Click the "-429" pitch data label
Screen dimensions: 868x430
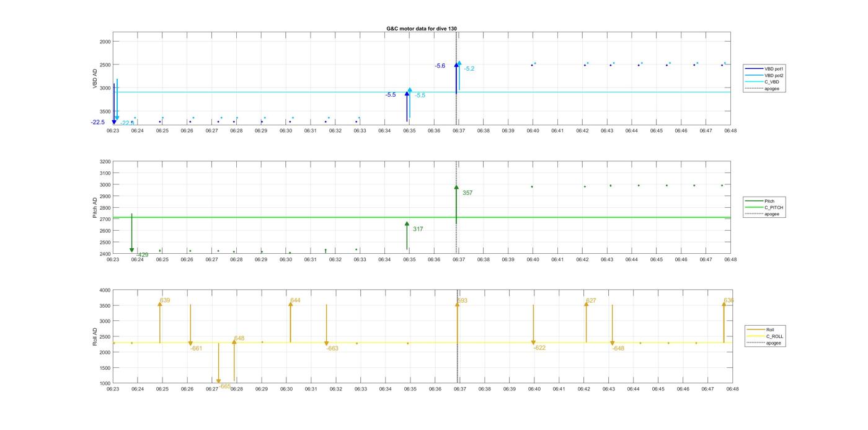pyautogui.click(x=143, y=255)
